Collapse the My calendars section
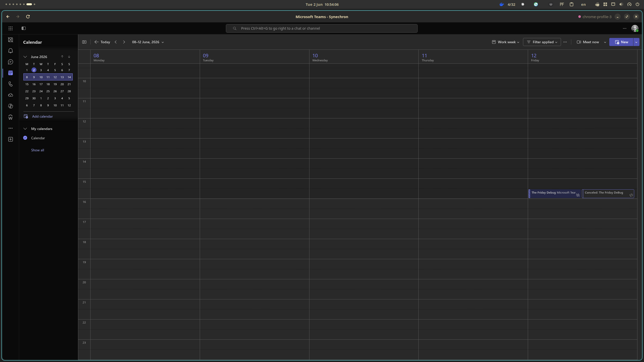644x362 pixels. click(x=25, y=129)
